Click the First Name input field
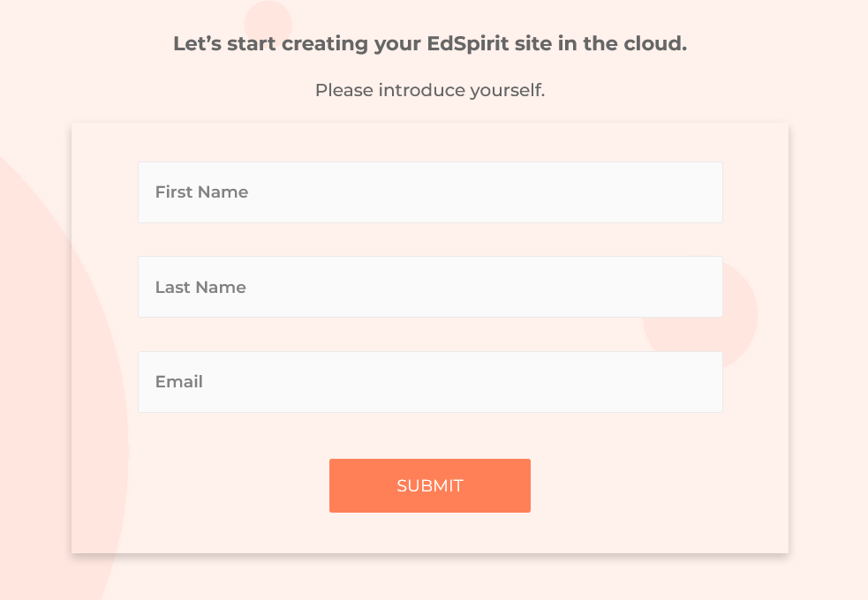The image size is (868, 600). (430, 192)
